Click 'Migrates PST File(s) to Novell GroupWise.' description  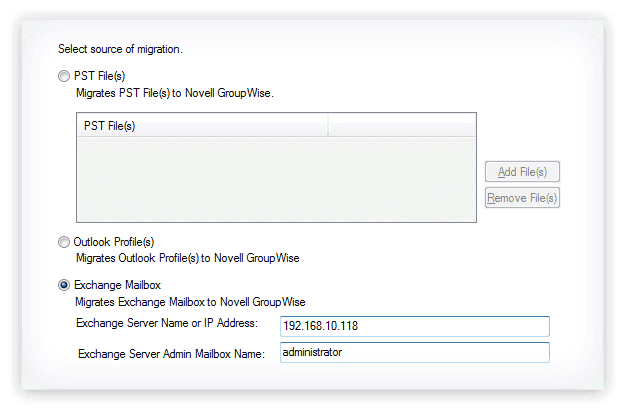pos(175,93)
